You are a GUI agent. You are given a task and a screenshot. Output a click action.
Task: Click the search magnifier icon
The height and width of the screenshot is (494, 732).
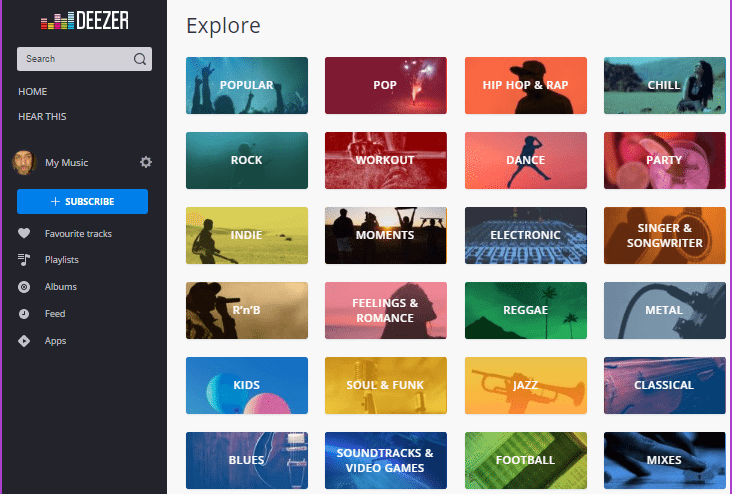coord(140,59)
